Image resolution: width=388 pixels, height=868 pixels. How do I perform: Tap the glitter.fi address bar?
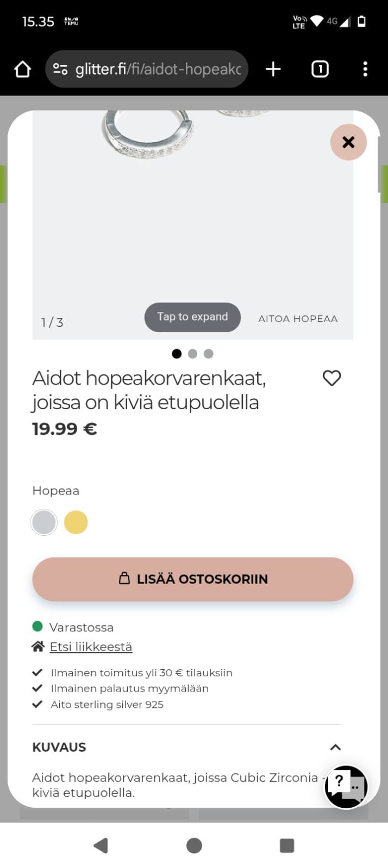(x=158, y=69)
